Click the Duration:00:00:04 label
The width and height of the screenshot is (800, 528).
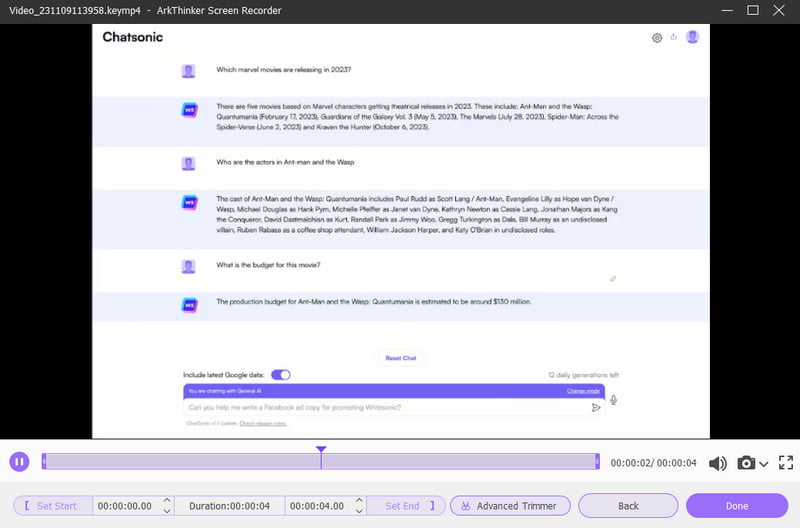[x=230, y=506]
